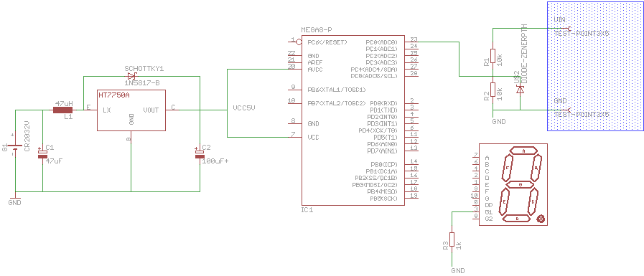Click the decimal point dot on display
Image resolution: width=644 pixels, height=276 pixels.
tap(541, 219)
